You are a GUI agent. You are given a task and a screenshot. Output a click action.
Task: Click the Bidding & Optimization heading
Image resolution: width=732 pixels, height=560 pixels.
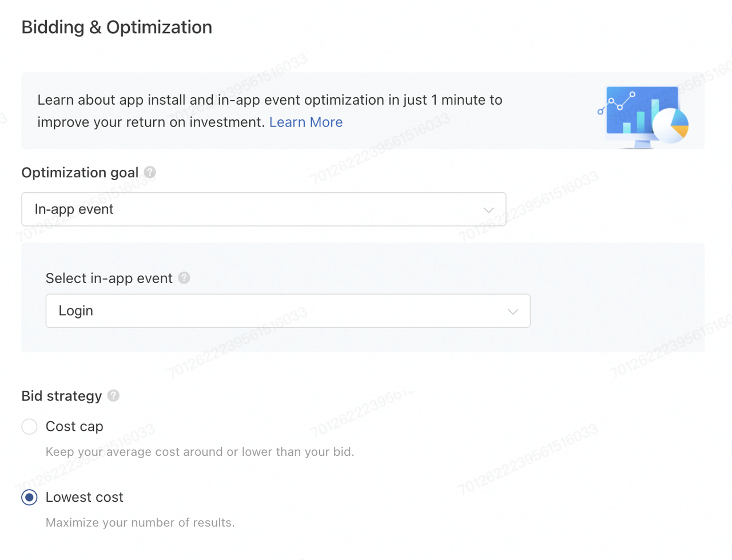click(x=117, y=27)
